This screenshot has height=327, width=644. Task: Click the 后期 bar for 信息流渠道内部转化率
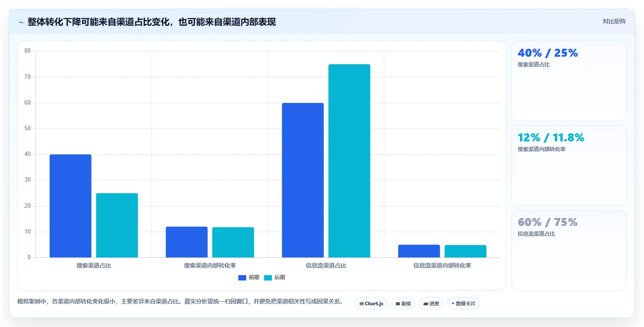(x=465, y=251)
